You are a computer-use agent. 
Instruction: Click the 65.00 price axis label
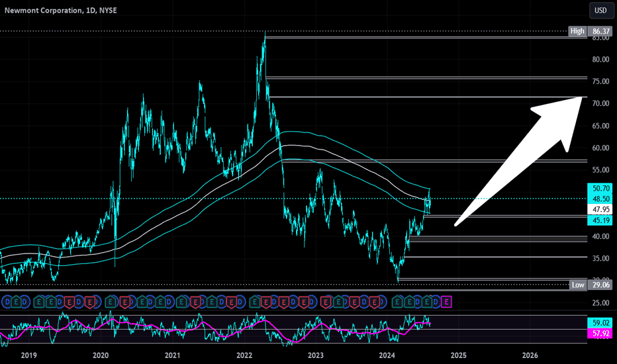[601, 126]
